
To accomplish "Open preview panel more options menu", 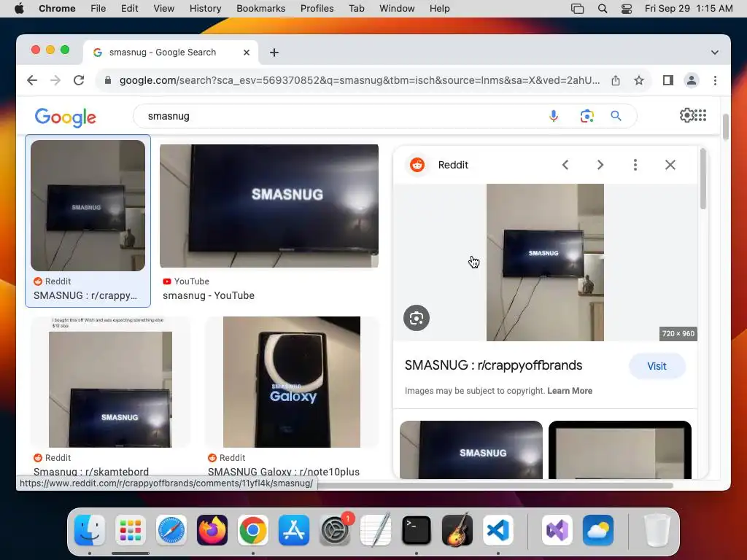I will point(635,165).
